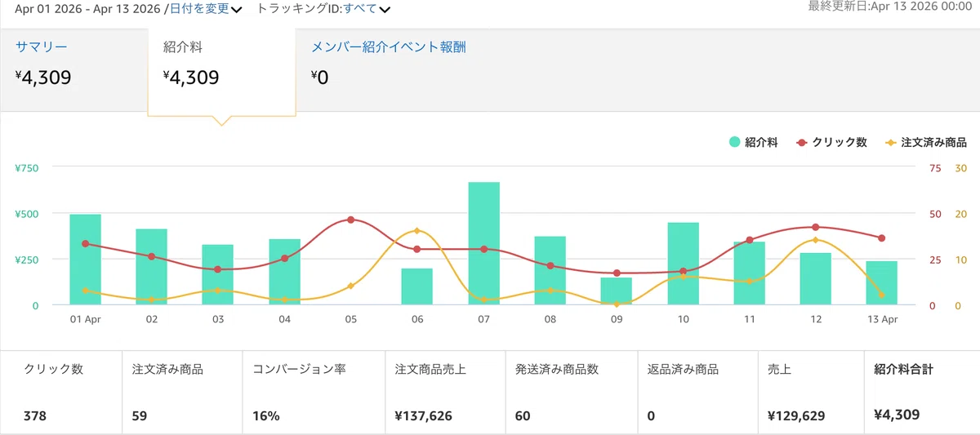Switch to the サマリー tab

click(x=42, y=47)
